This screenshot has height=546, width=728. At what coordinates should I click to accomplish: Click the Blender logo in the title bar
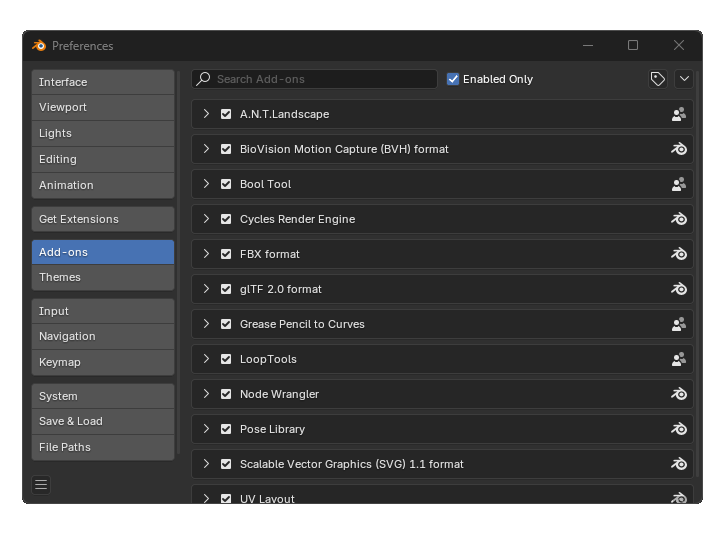(x=39, y=46)
